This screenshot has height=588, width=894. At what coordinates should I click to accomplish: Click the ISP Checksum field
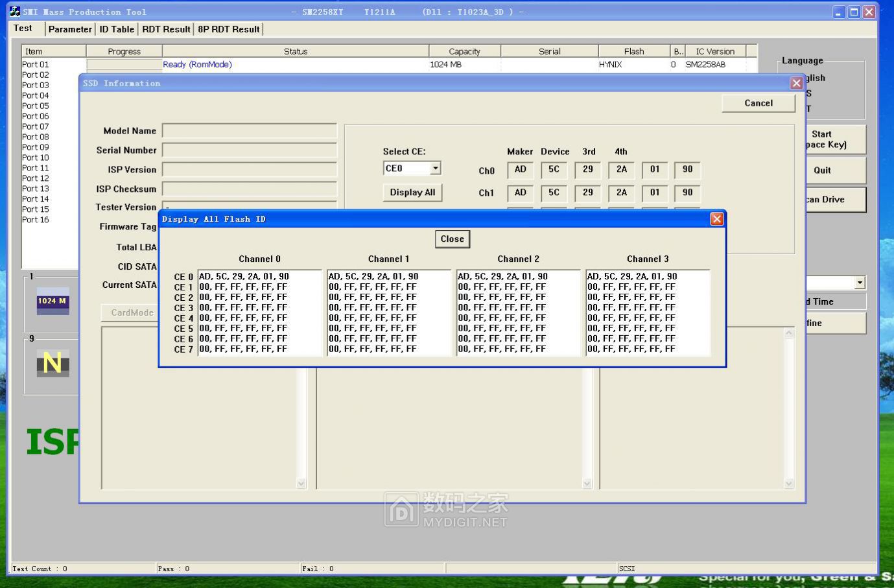coord(250,189)
